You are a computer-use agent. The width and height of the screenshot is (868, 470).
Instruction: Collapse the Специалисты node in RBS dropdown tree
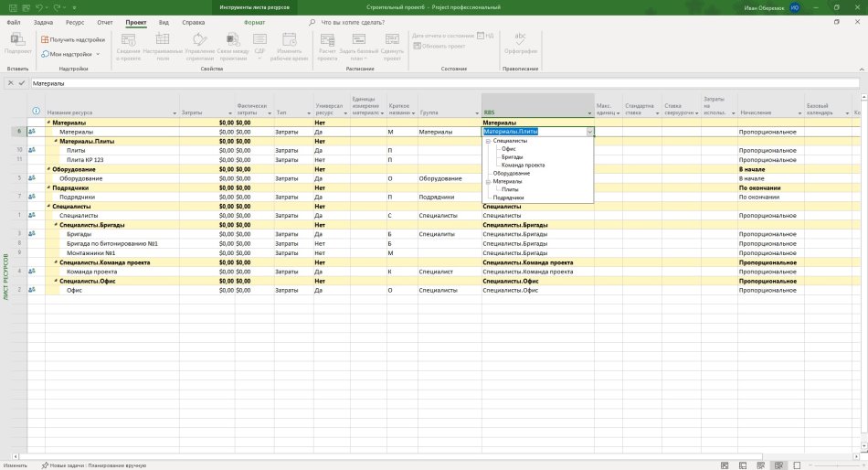click(488, 142)
